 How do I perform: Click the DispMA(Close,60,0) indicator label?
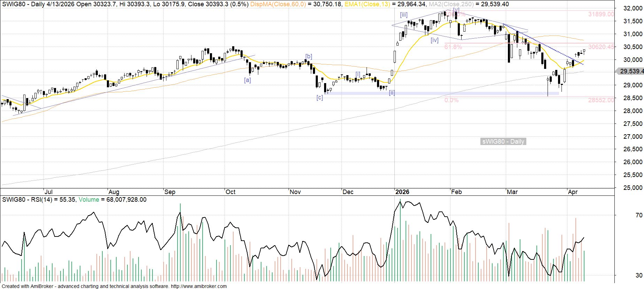[278, 4]
